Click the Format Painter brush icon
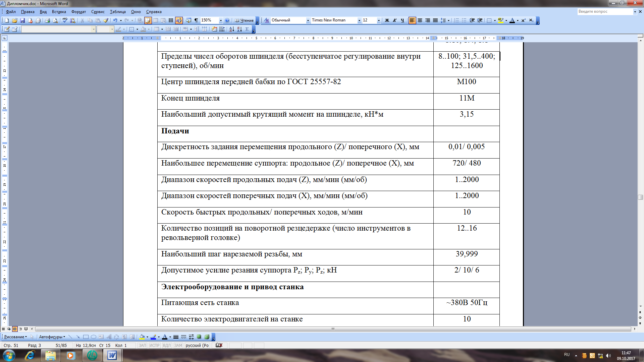 point(106,20)
